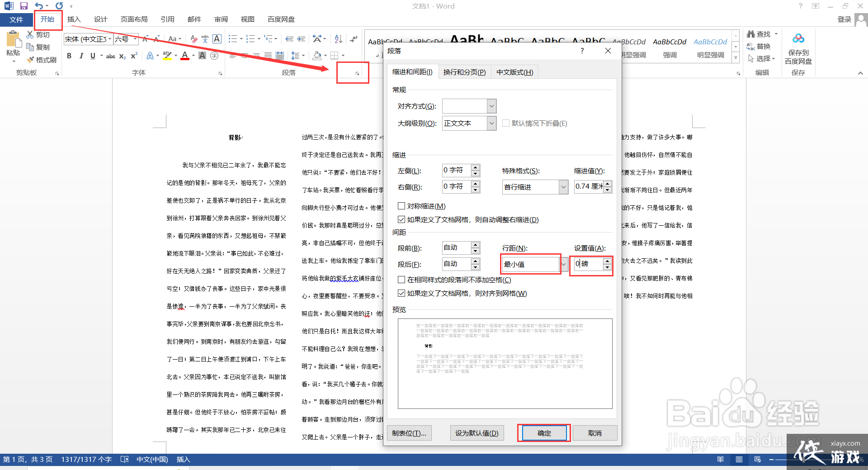Viewport: 868px width, 470px height.
Task: Click the increase indent icon
Action: (x=301, y=39)
